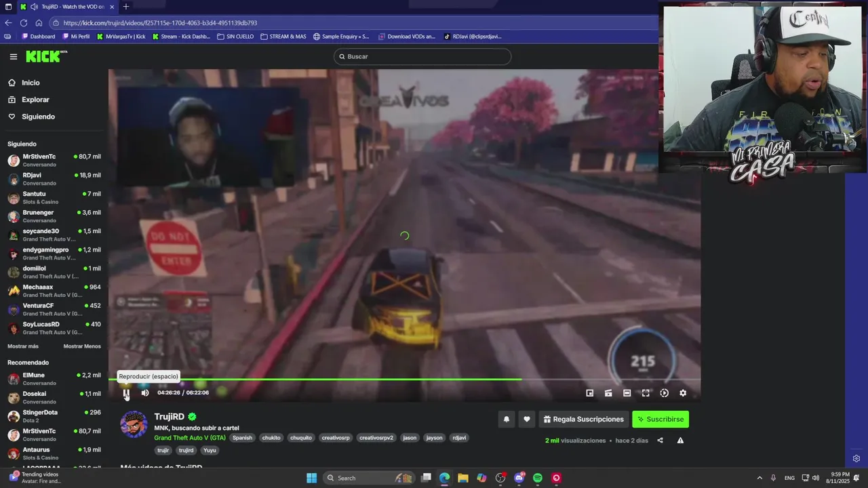
Task: Go back with the browser back arrow
Action: pyautogui.click(x=8, y=23)
